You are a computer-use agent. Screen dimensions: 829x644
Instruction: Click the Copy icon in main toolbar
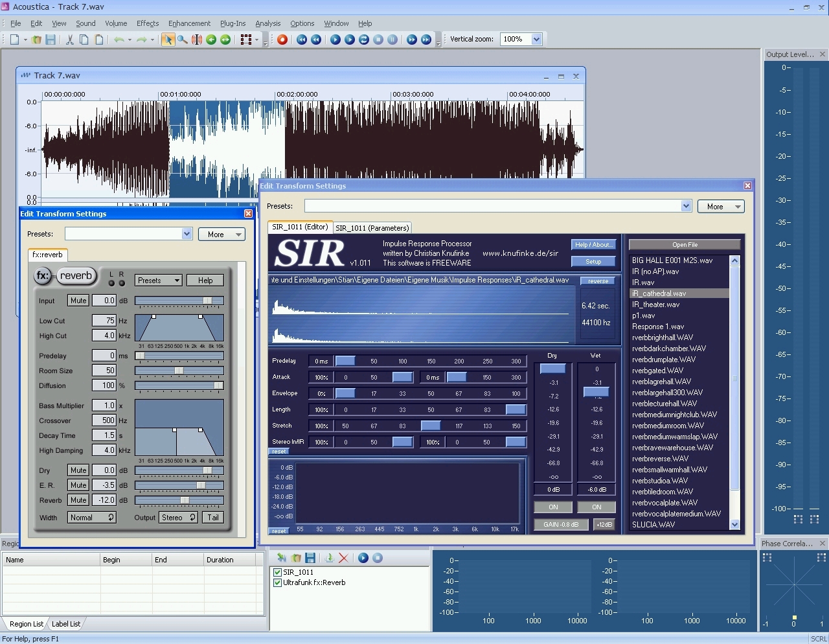pyautogui.click(x=84, y=40)
